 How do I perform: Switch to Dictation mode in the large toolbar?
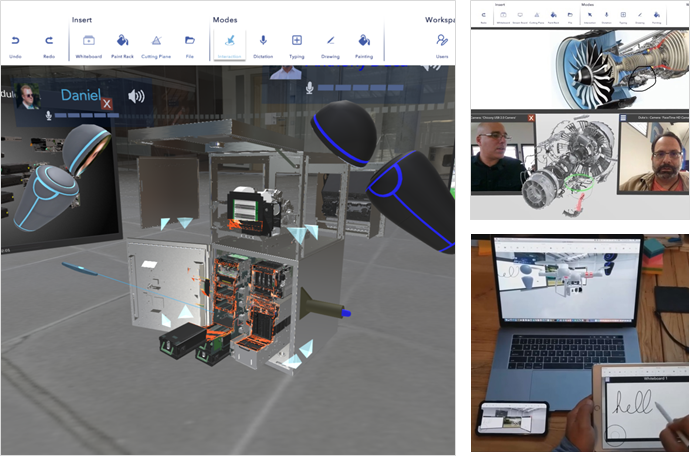click(x=263, y=46)
